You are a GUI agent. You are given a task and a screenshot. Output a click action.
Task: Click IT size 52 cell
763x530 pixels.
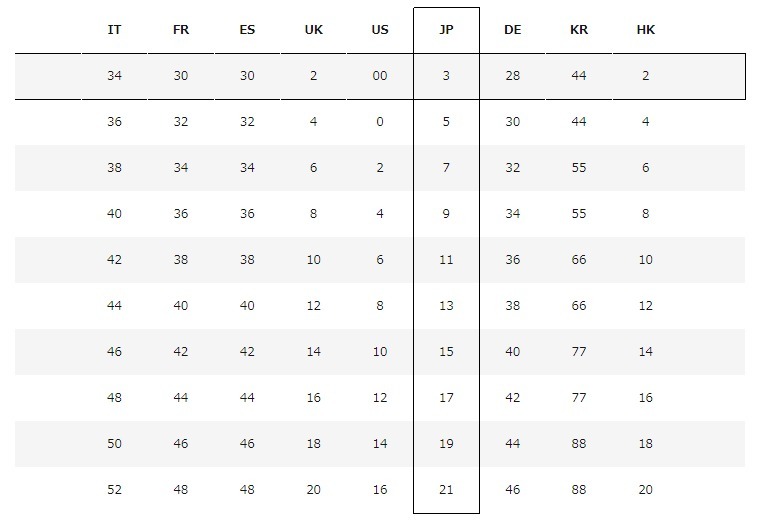click(114, 490)
